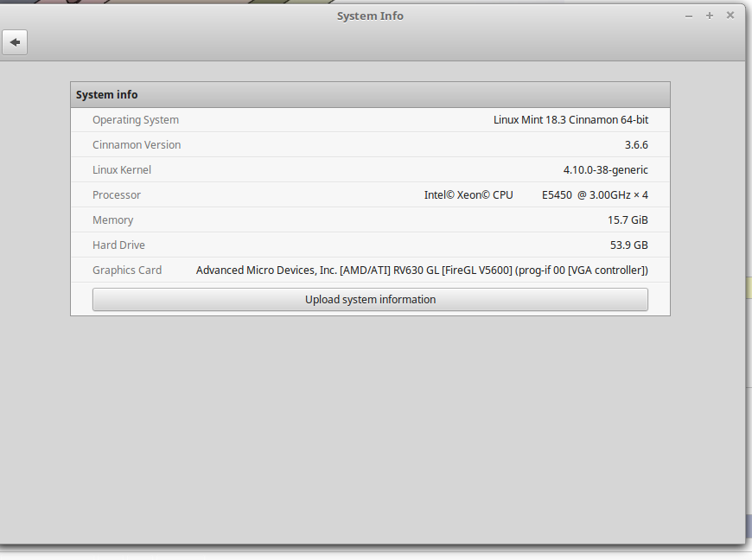The image size is (752, 560).
Task: Minimize the System Info window
Action: click(x=689, y=16)
